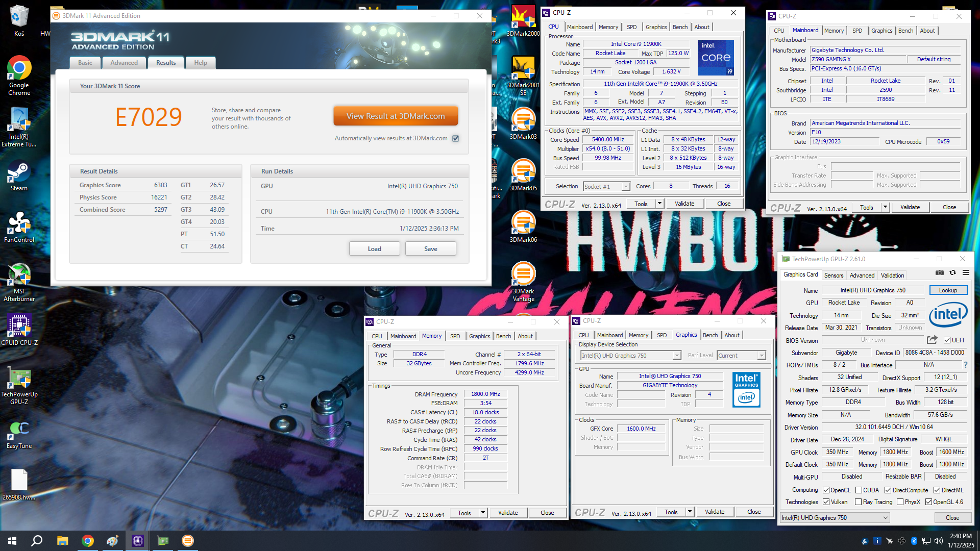980x551 pixels.
Task: Open 3DMark03 desktop shortcut
Action: click(523, 124)
